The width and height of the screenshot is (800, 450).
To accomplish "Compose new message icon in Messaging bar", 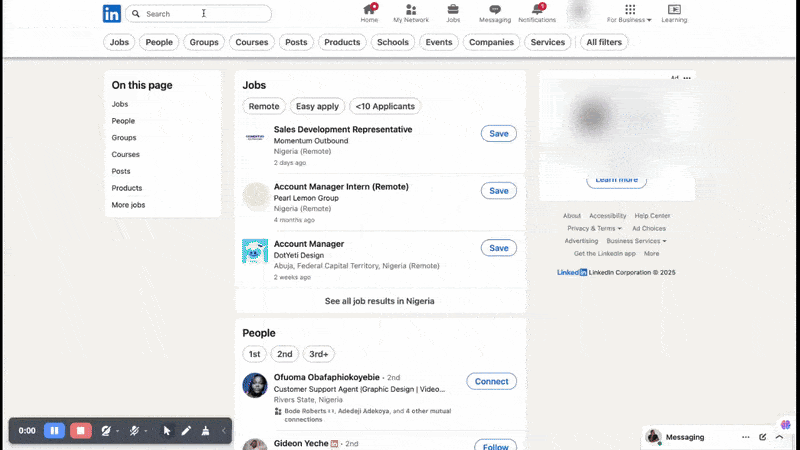I will coord(762,437).
